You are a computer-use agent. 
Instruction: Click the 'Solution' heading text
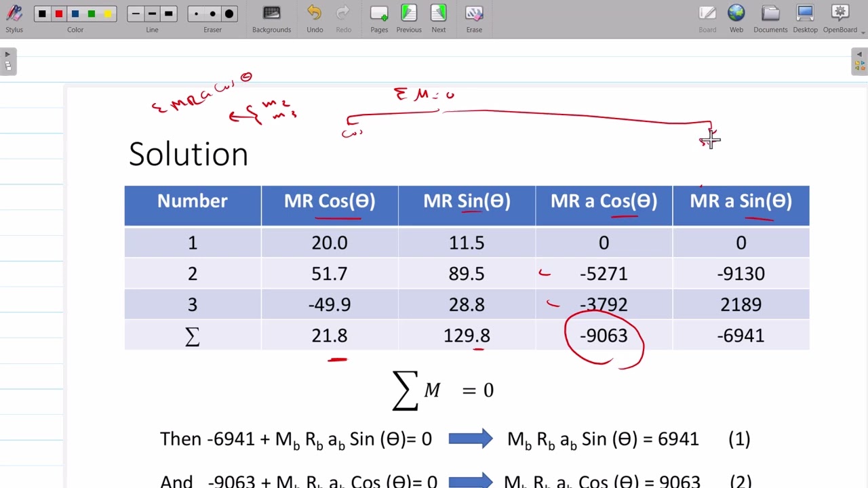point(189,155)
